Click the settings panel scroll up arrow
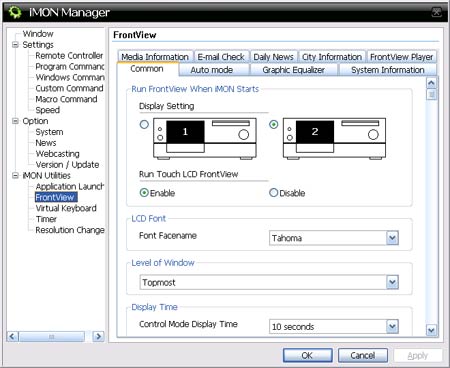 [x=431, y=83]
